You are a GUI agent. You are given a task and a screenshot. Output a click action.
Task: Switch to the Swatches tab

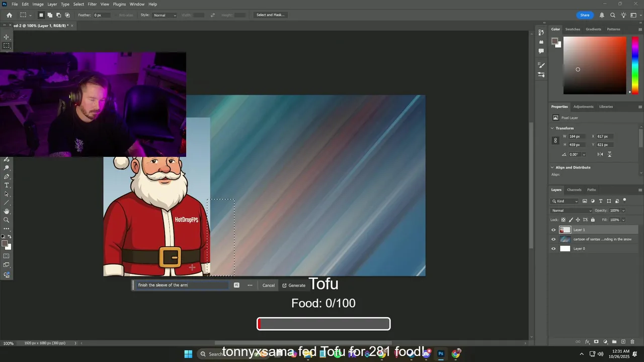tap(573, 29)
